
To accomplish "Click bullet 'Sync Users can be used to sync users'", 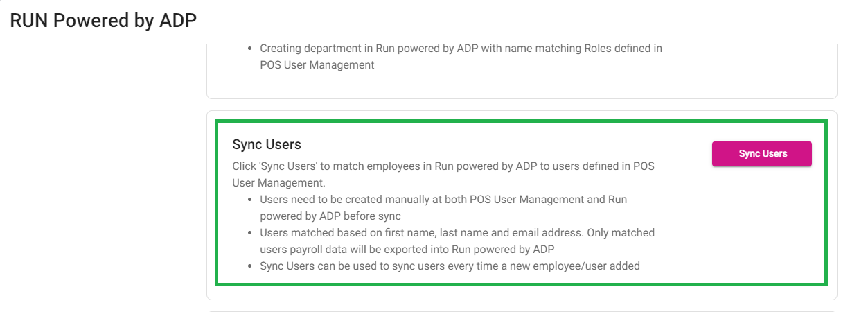I will (x=449, y=266).
